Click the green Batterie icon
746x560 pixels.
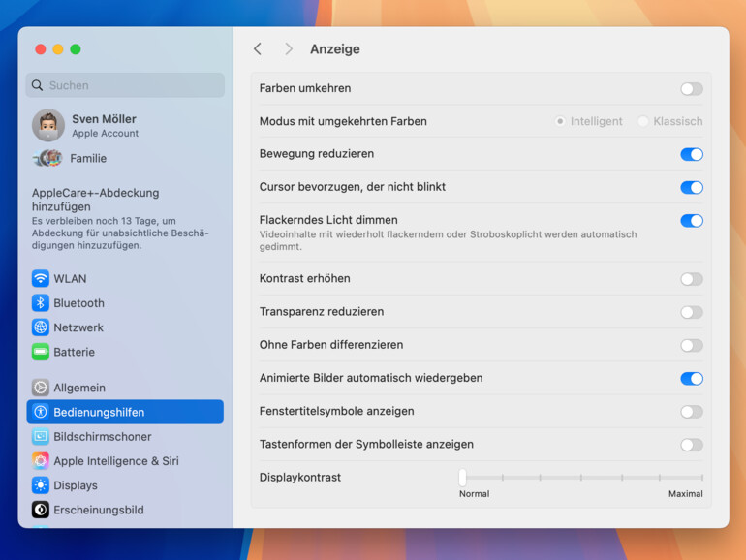click(x=41, y=352)
